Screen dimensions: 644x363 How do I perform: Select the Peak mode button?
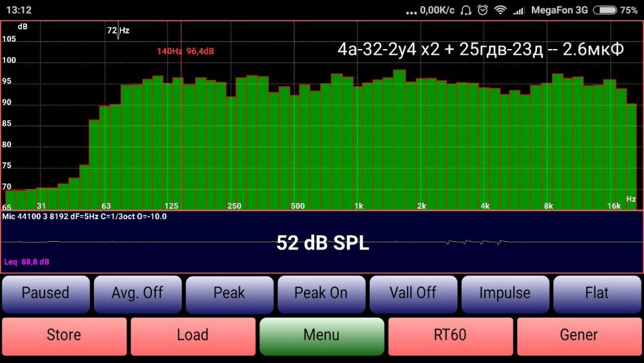click(x=229, y=293)
